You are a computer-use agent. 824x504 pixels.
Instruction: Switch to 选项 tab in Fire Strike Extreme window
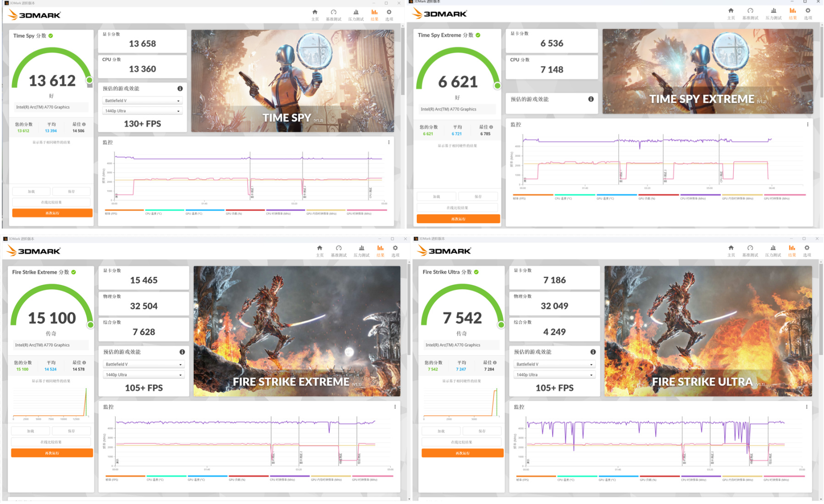395,251
